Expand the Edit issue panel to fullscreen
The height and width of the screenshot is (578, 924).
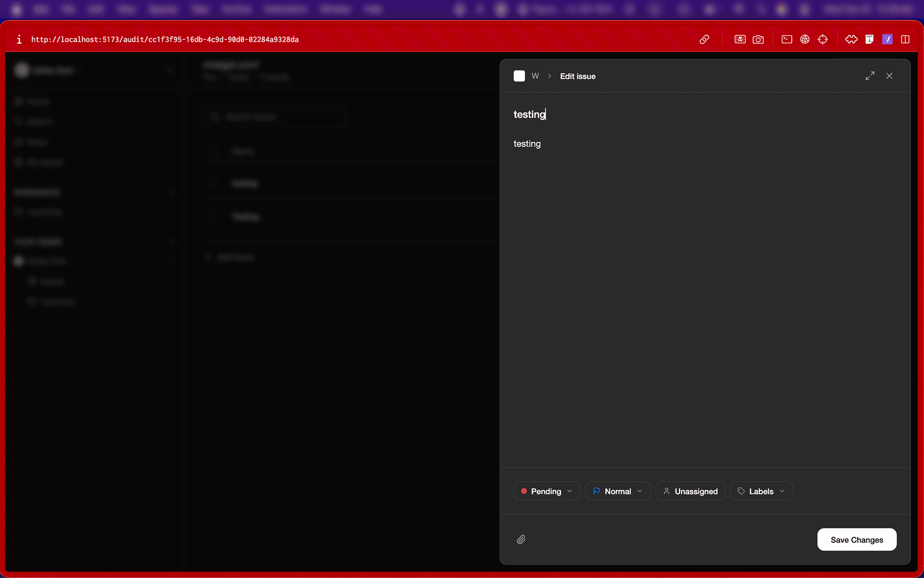[x=870, y=76]
